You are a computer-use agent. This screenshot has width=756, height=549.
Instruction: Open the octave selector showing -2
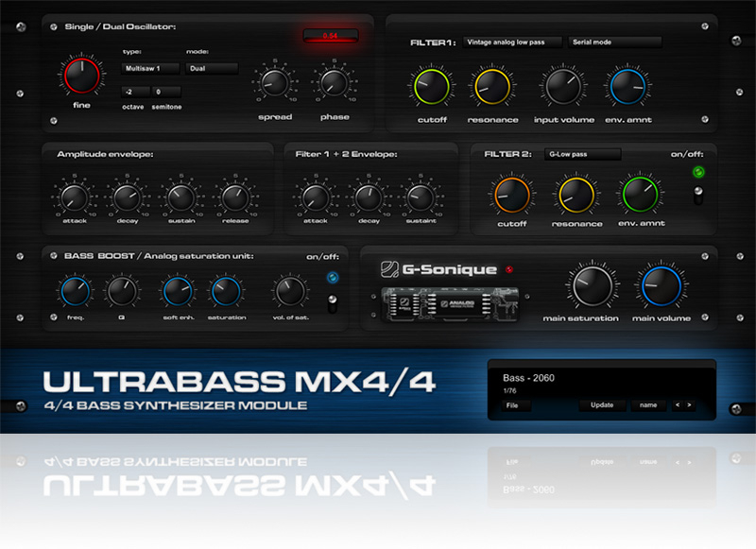click(x=135, y=92)
